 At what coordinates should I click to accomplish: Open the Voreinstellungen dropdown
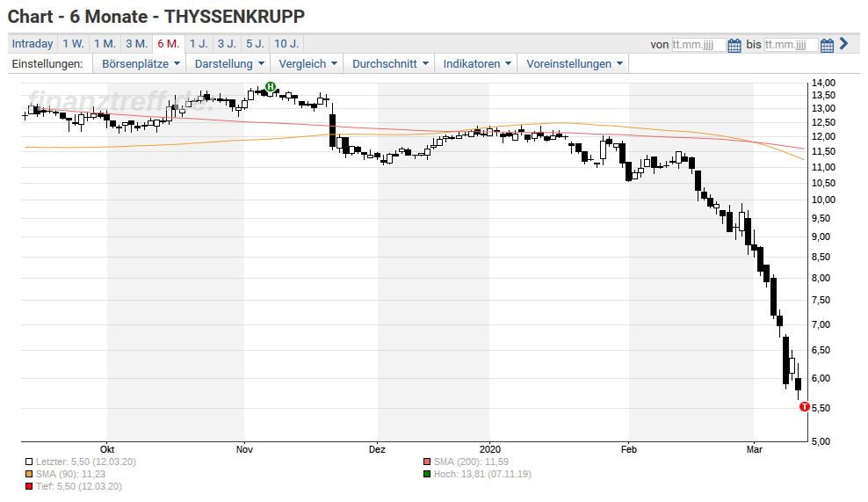[574, 63]
